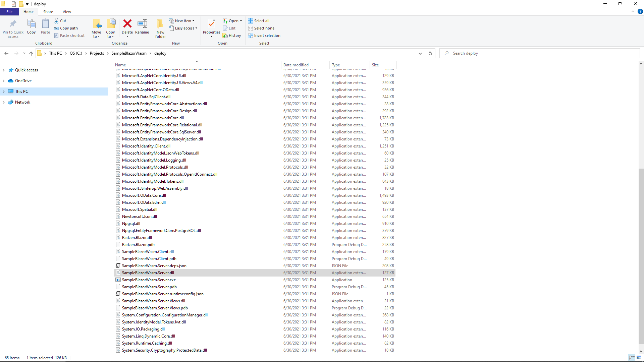The height and width of the screenshot is (362, 644).
Task: Click the Copy icon in Clipboard group
Action: pos(31,26)
